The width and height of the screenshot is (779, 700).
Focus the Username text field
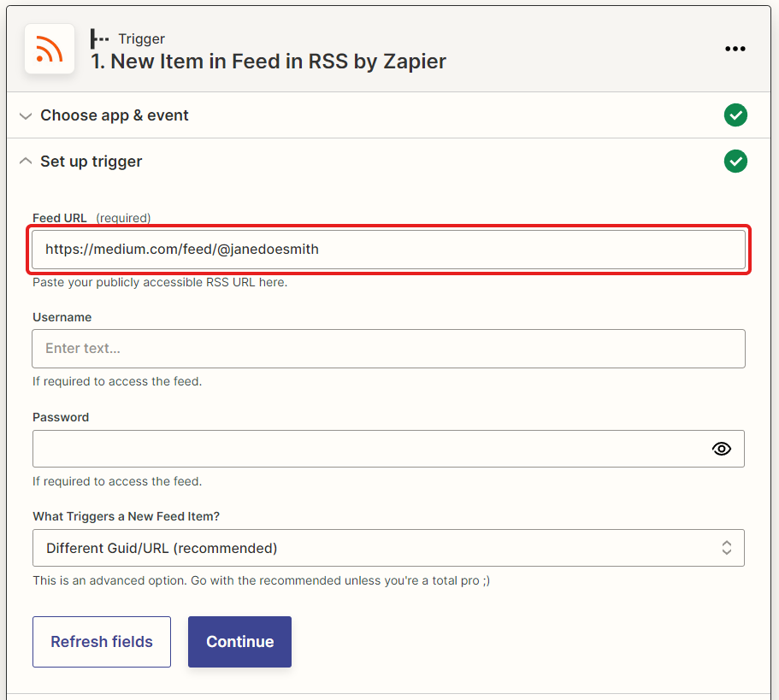click(x=388, y=349)
